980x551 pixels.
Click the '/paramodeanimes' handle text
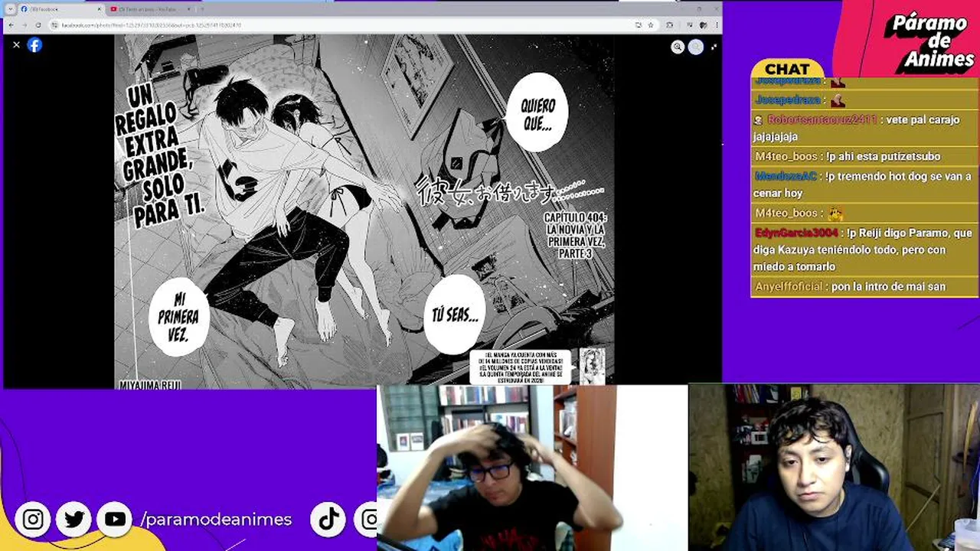[x=216, y=520]
